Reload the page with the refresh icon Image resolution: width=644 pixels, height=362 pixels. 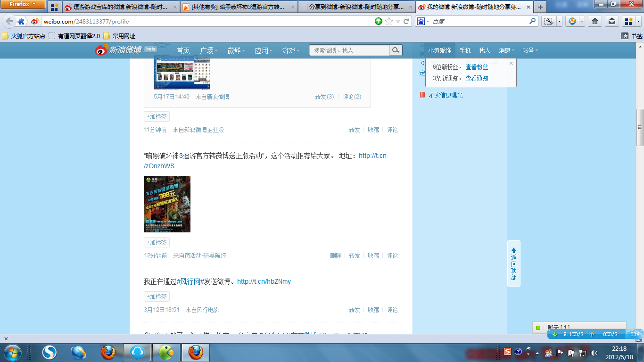406,21
